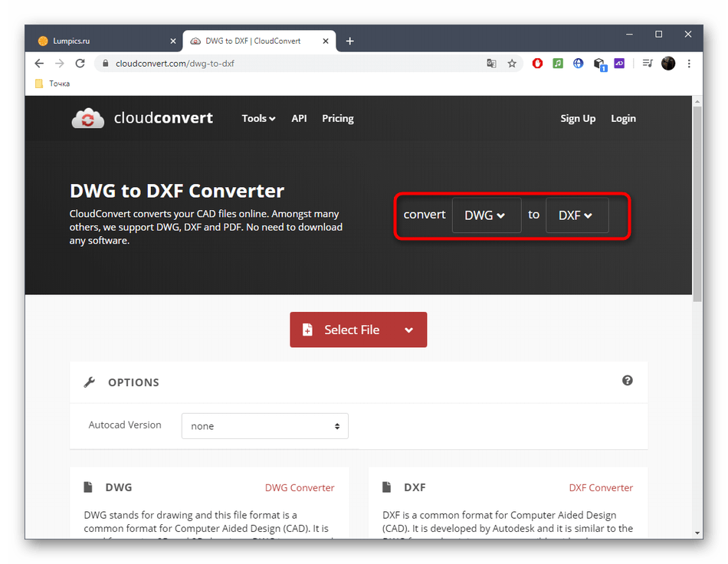The height and width of the screenshot is (564, 728).
Task: Open the red AdBlock extension icon
Action: (x=538, y=64)
